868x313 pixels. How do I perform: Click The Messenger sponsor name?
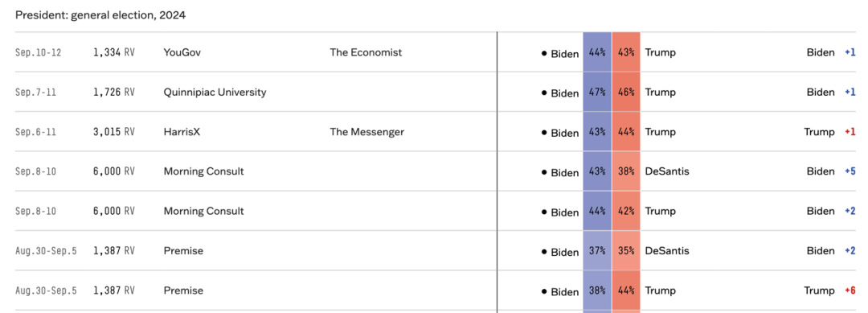point(367,132)
